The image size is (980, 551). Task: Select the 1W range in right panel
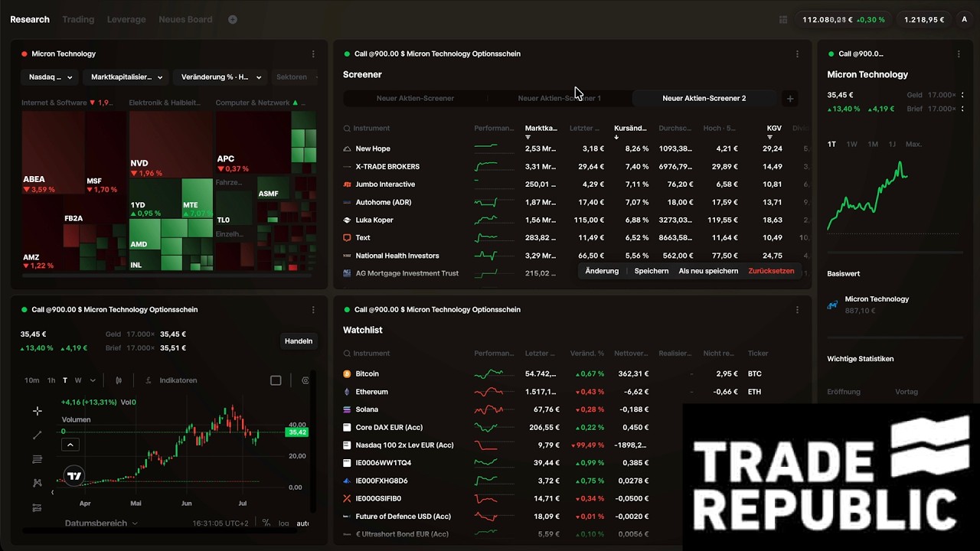pyautogui.click(x=851, y=145)
